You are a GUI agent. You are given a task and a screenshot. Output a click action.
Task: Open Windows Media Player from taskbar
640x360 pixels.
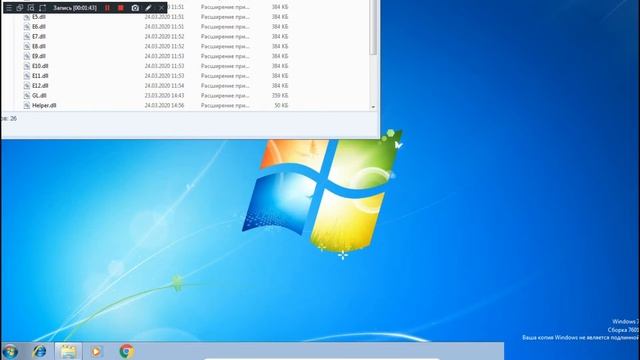point(96,351)
